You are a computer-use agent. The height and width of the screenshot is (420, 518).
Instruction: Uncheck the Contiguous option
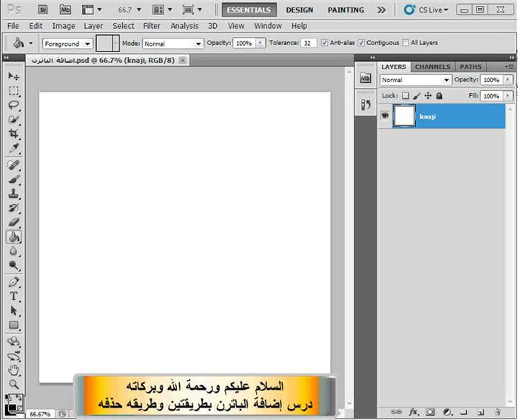[x=361, y=43]
